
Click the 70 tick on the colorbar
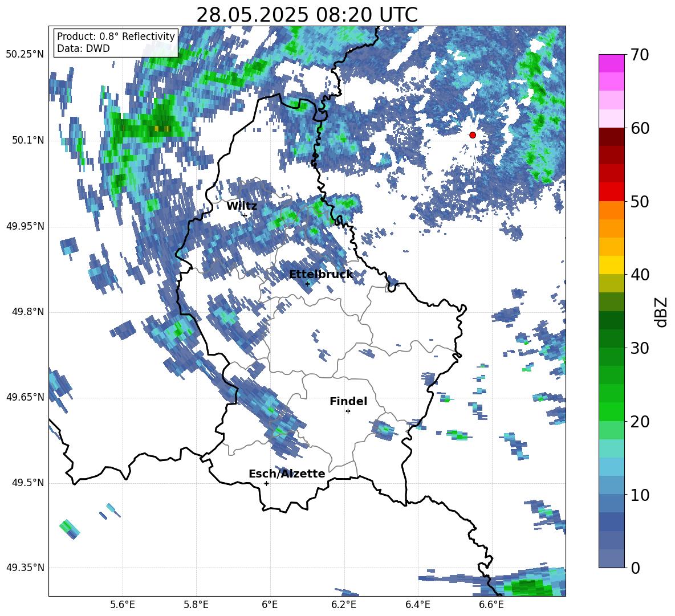[x=639, y=55]
